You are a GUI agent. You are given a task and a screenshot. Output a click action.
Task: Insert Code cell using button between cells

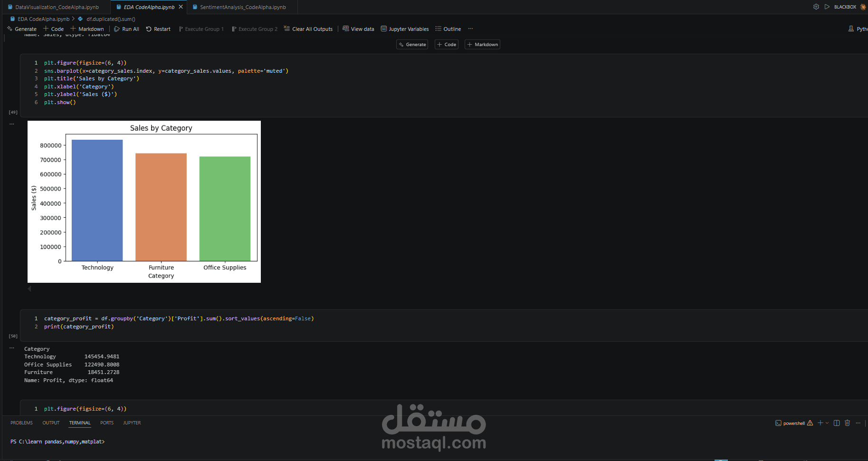(447, 45)
